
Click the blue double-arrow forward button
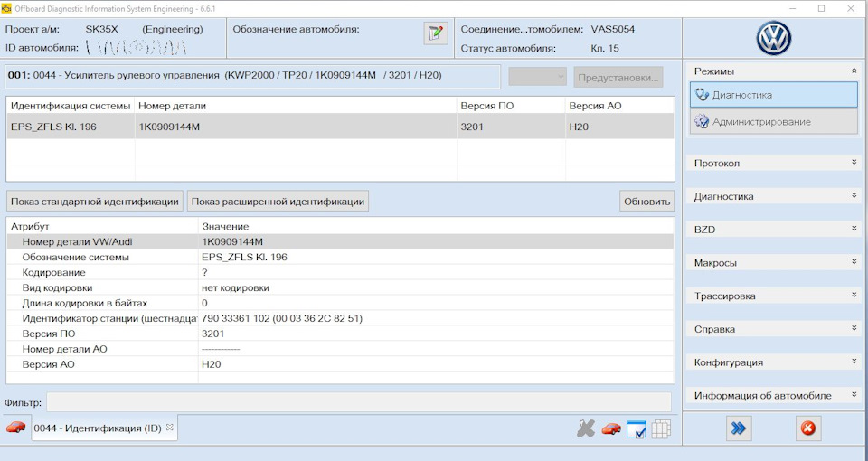pyautogui.click(x=739, y=428)
